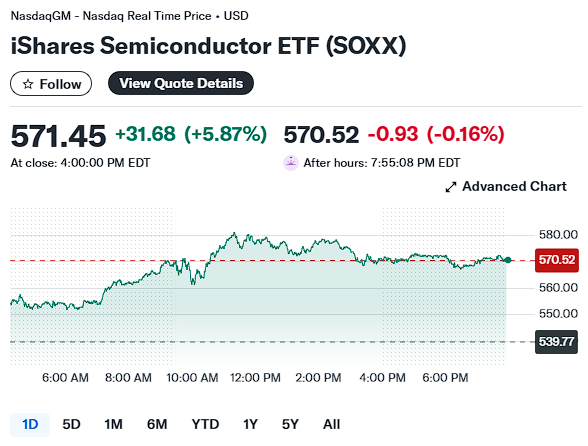The height and width of the screenshot is (446, 588).
Task: Open the Advanced Chart link
Action: pos(506,186)
